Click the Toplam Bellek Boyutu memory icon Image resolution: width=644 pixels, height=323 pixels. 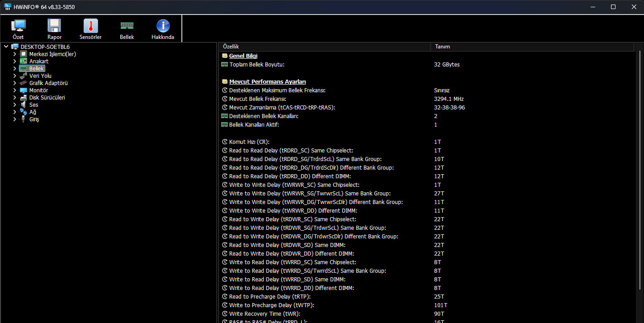click(x=225, y=65)
